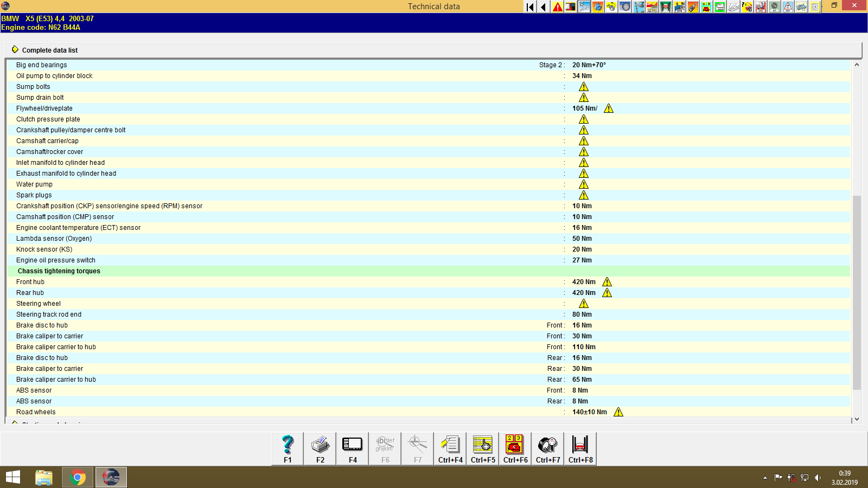This screenshot has height=488, width=868.
Task: Open the note triangle beside Flywheel/driveplate
Action: tap(608, 108)
